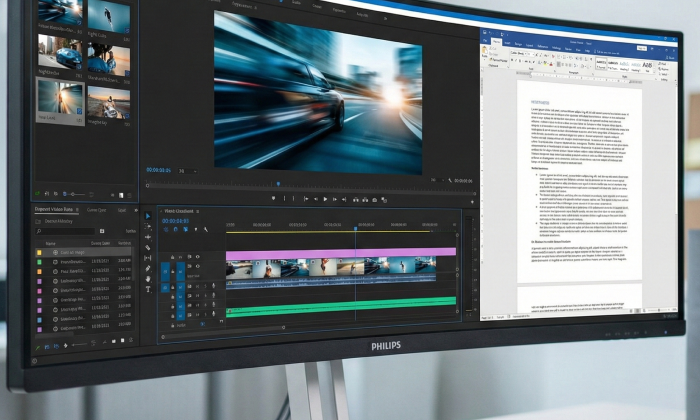The image size is (700, 420).
Task: Open timeline display settings wrench
Action: coord(206,229)
